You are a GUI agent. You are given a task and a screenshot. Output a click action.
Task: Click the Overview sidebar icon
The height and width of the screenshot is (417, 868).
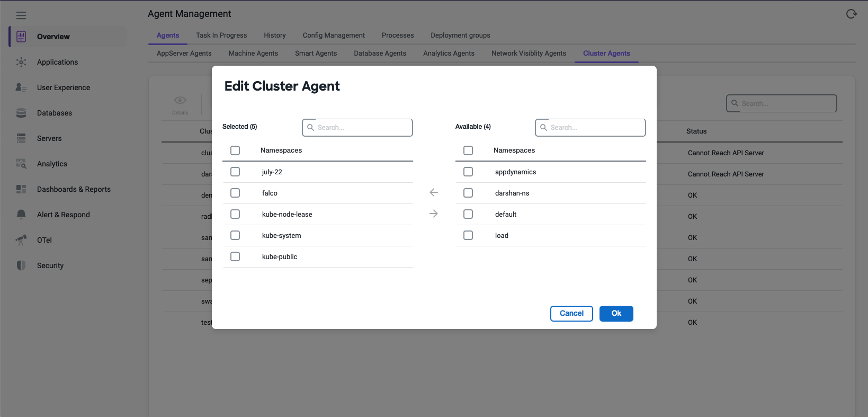21,37
